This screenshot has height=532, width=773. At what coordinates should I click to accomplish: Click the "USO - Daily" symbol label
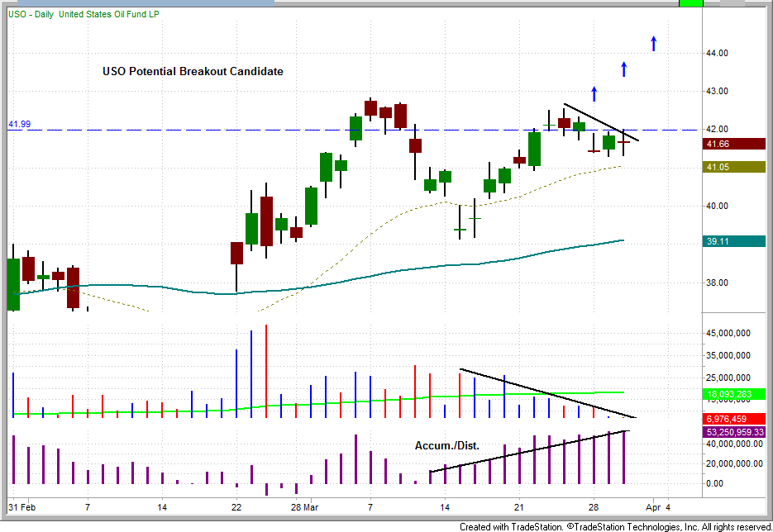pyautogui.click(x=31, y=14)
